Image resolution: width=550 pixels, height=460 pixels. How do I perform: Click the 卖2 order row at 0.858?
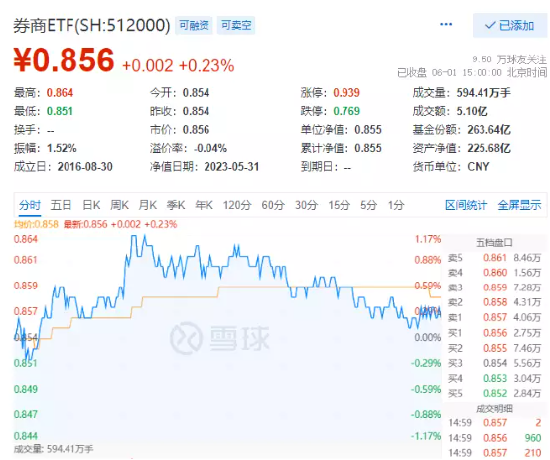pyautogui.click(x=494, y=302)
